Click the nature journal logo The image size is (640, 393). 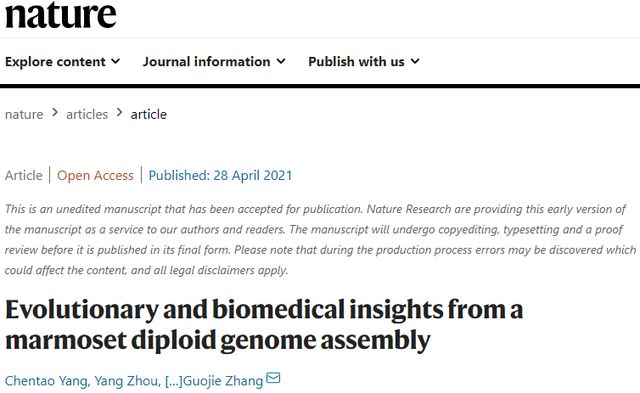tap(61, 14)
